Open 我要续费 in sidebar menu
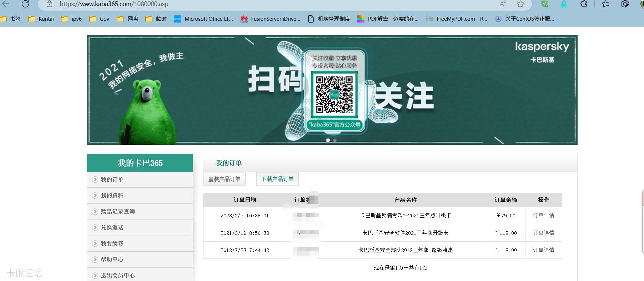 click(x=112, y=243)
